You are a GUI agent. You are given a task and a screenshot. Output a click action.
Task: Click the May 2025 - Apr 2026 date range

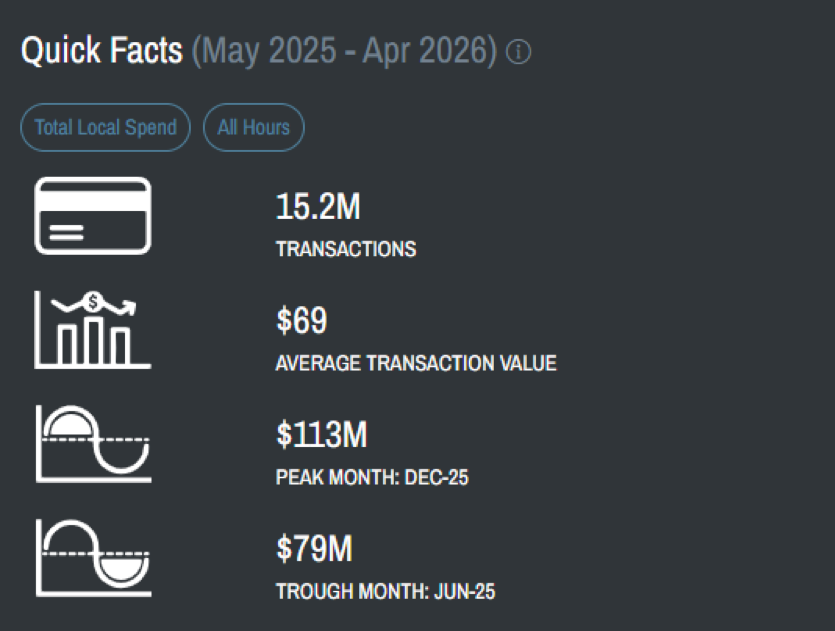point(344,51)
